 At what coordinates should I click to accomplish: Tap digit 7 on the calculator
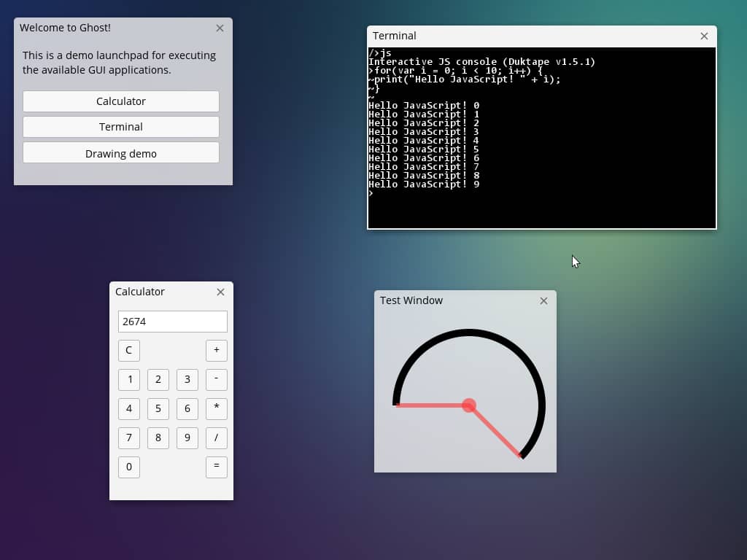pos(129,437)
